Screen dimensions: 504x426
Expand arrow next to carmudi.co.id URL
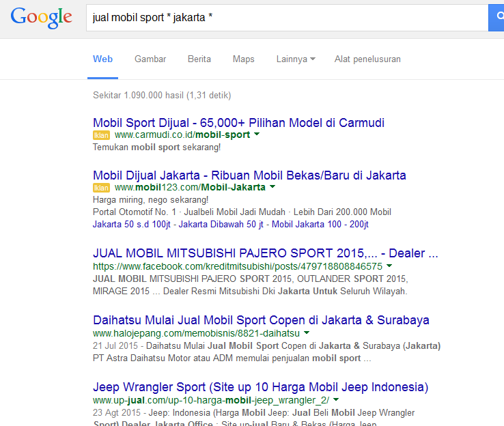tap(257, 134)
